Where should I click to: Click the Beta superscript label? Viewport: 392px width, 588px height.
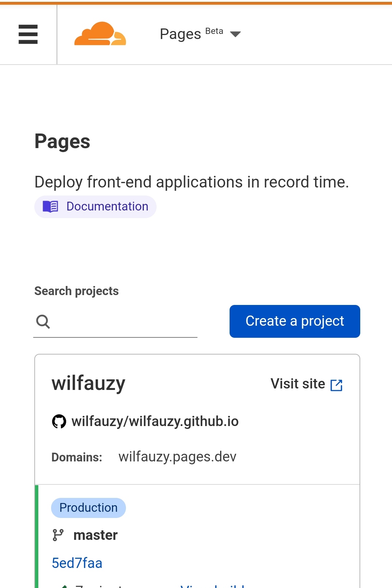click(214, 31)
